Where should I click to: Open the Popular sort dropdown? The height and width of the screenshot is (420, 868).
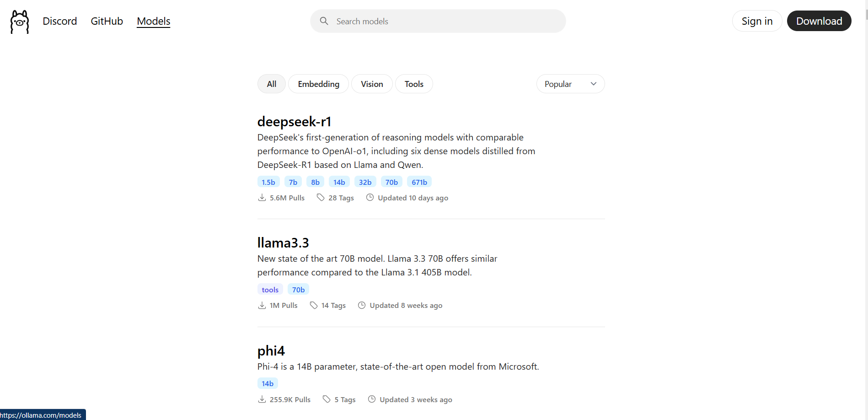pyautogui.click(x=570, y=84)
